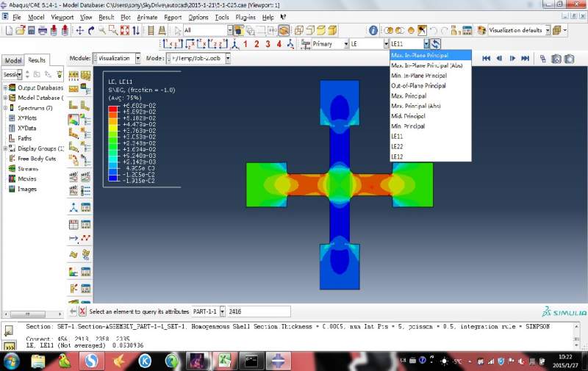Click the query information icon in toolbar
Image resolution: width=588 pixels, height=371 pixels.
tap(373, 30)
